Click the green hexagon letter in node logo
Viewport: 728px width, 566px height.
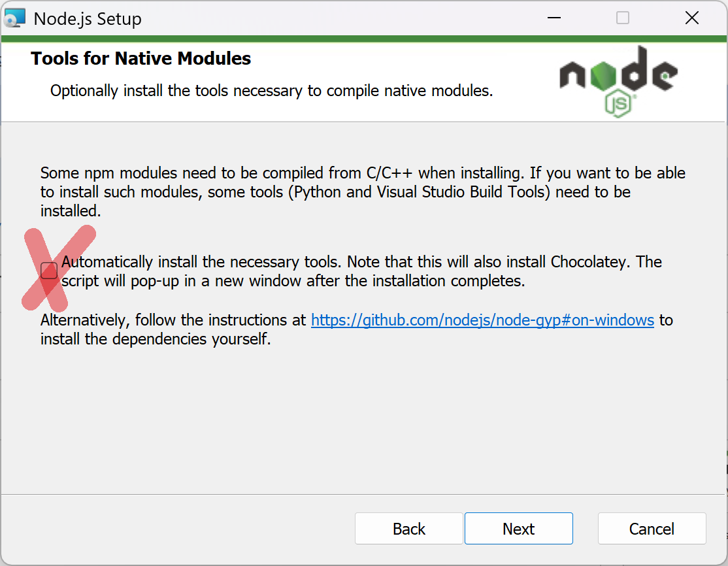(604, 76)
